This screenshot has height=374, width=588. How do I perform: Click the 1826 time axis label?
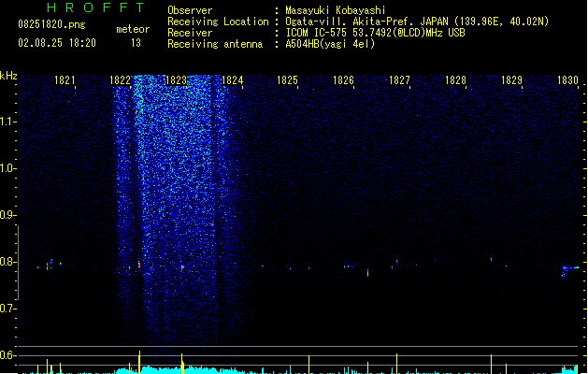point(343,80)
